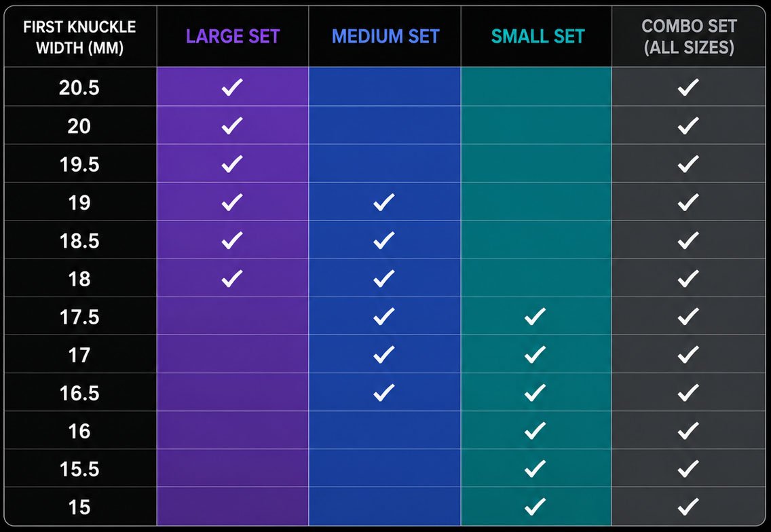Select Medium Set checkmark in the 16.5 row
771x532 pixels.
click(384, 392)
